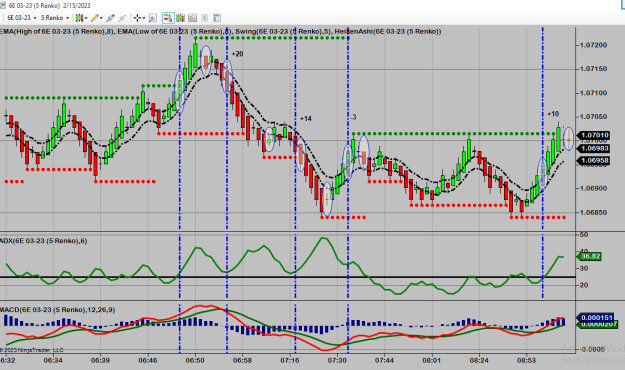Click the 07:44 time axis label
625x370 pixels.
[x=384, y=360]
